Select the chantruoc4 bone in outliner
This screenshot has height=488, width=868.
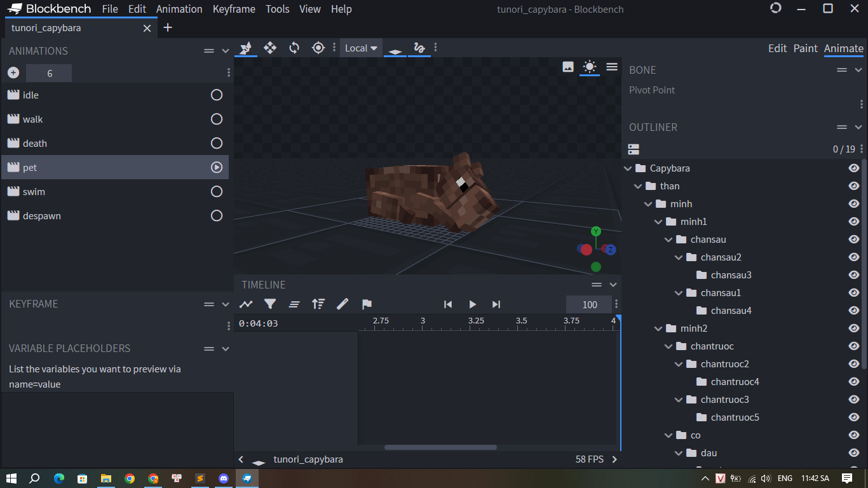click(x=735, y=382)
